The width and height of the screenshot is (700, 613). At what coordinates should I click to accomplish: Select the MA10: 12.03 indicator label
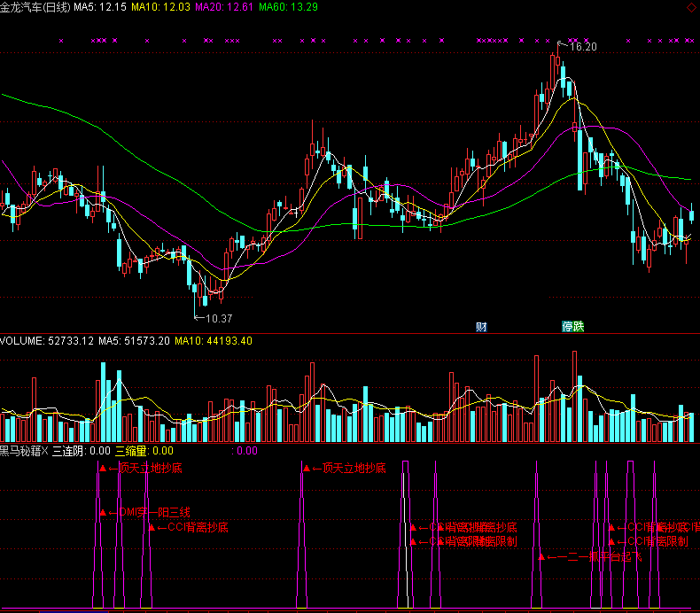tap(160, 7)
